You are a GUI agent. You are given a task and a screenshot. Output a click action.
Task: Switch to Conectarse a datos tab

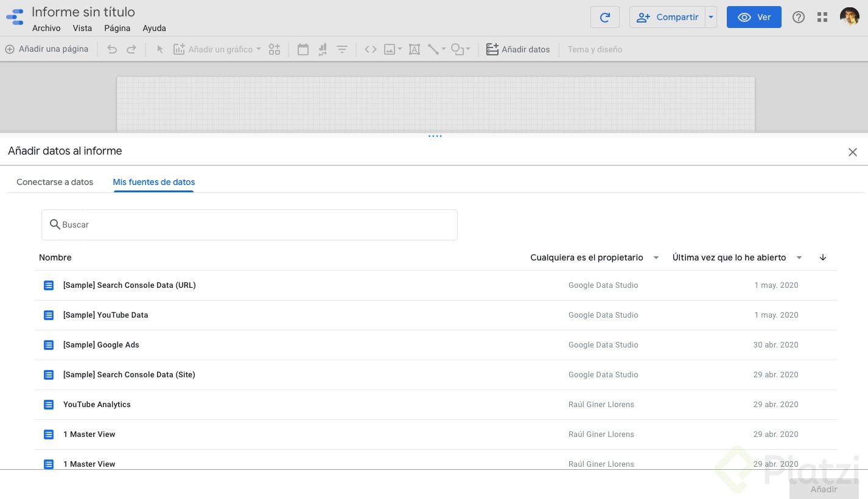pos(55,182)
